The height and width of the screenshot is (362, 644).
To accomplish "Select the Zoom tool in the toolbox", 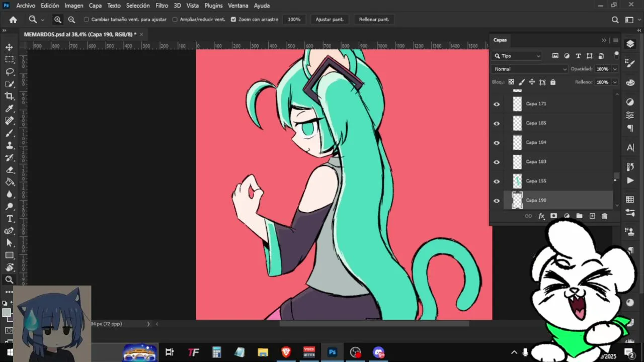I will [9, 280].
